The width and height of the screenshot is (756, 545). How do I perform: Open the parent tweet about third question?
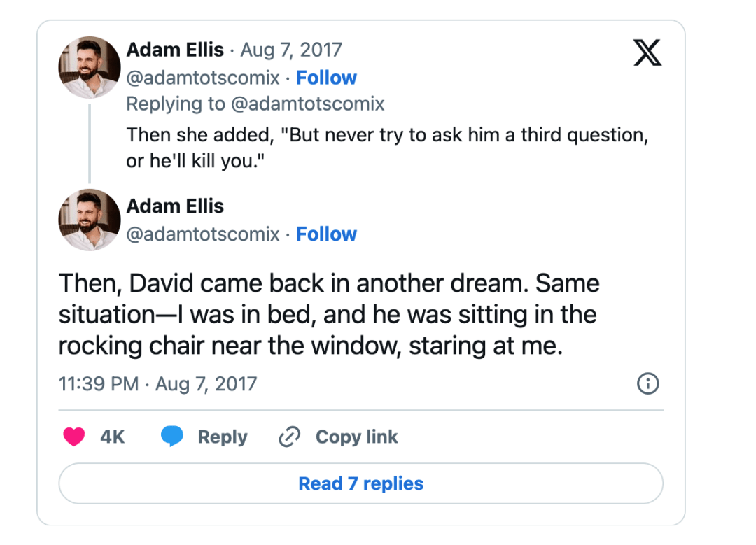click(386, 148)
